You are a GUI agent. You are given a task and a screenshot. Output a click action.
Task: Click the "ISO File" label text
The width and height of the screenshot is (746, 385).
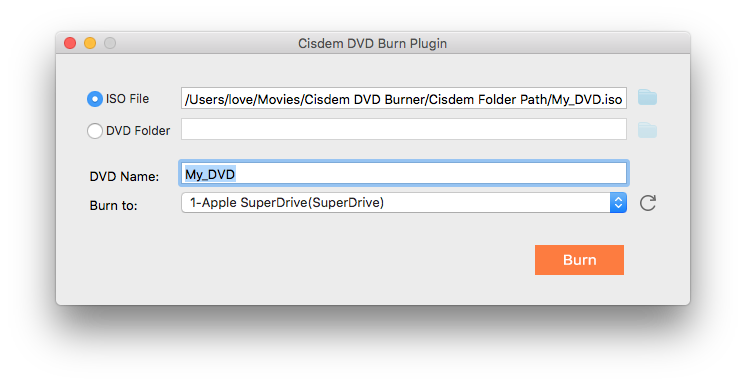128,99
